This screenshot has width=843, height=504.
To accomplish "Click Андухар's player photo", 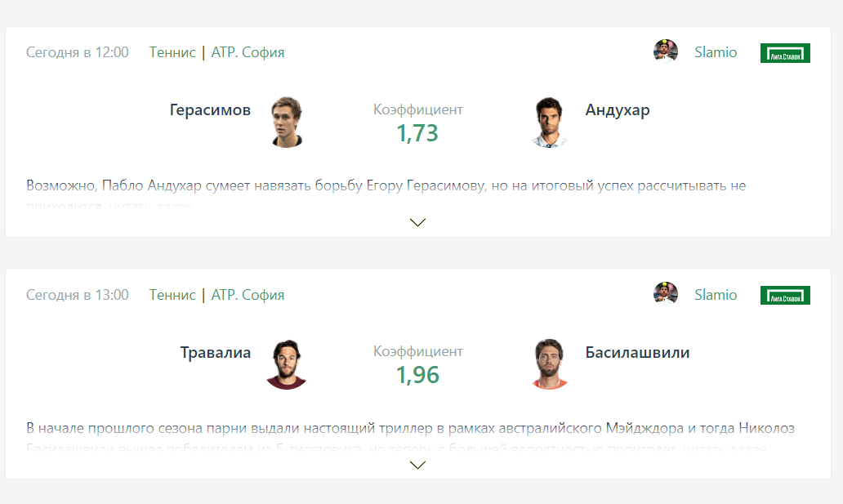I will coord(550,122).
